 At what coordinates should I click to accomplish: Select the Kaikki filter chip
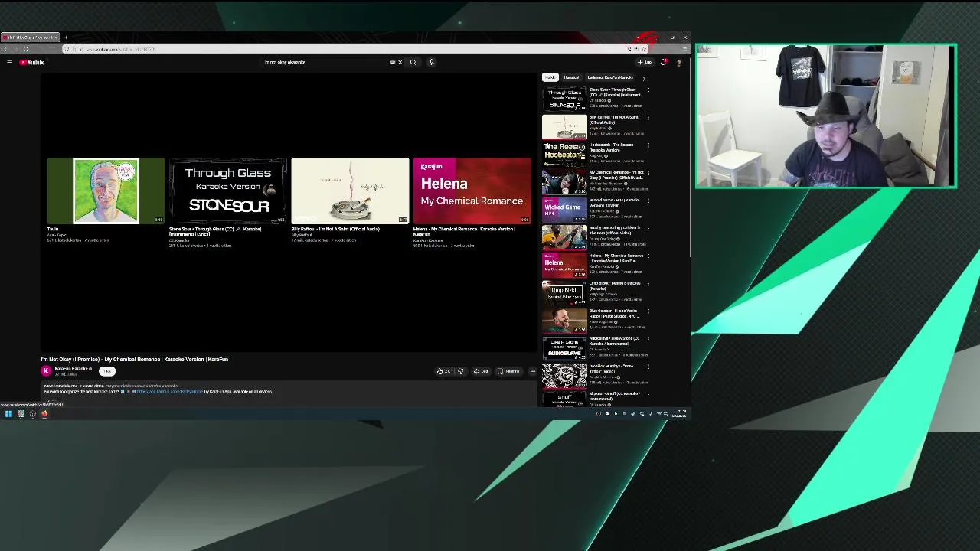tap(550, 77)
